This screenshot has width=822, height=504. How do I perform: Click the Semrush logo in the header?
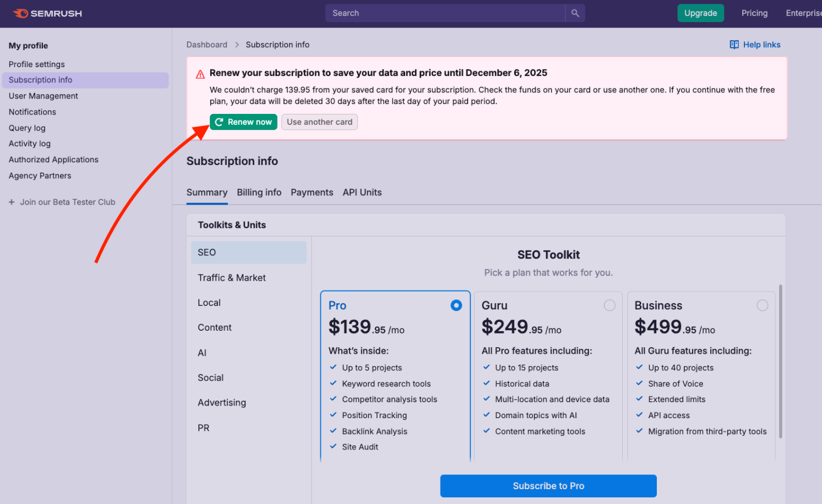pyautogui.click(x=47, y=13)
